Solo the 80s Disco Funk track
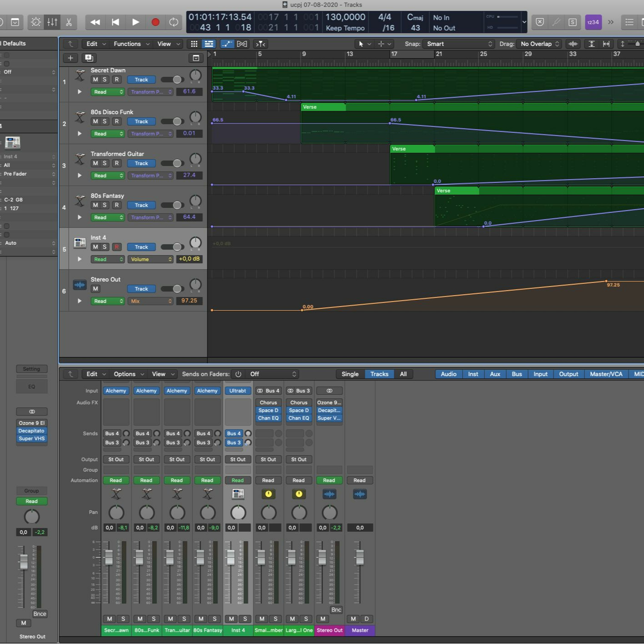 coord(104,121)
